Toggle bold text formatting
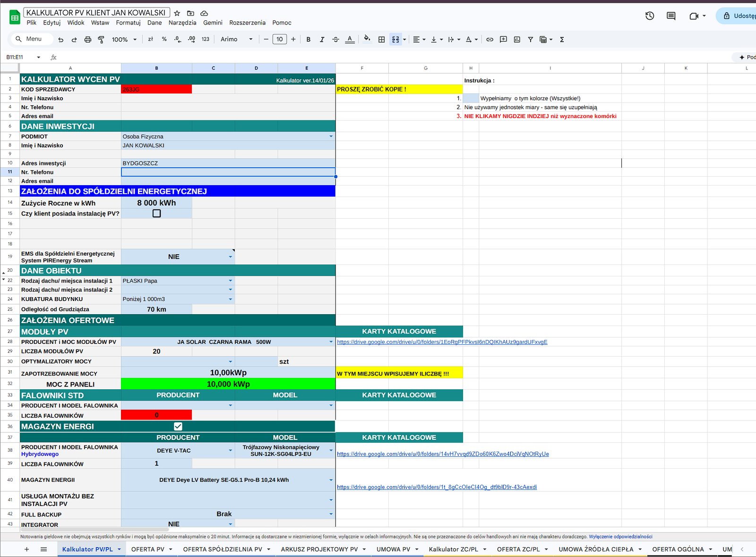Screen dimensions: 756x557 click(x=308, y=40)
